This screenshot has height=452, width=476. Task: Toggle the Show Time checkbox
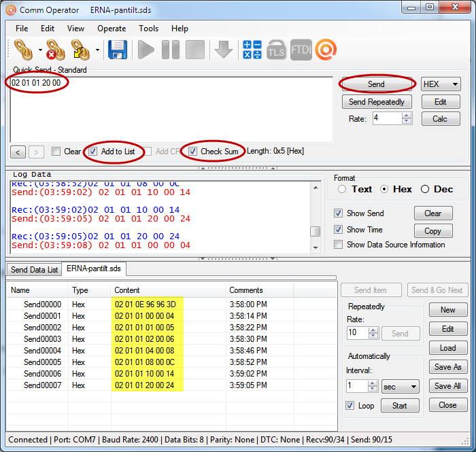click(x=338, y=229)
